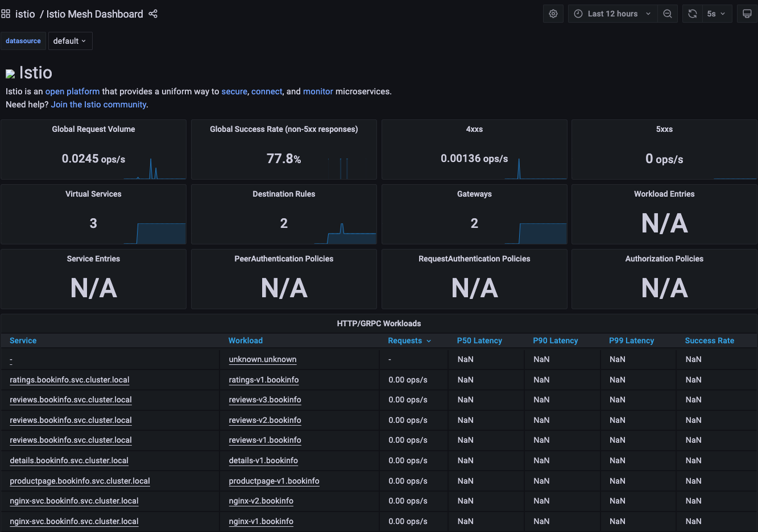Open the 4xxs panel title
This screenshot has height=532, width=758.
click(474, 129)
